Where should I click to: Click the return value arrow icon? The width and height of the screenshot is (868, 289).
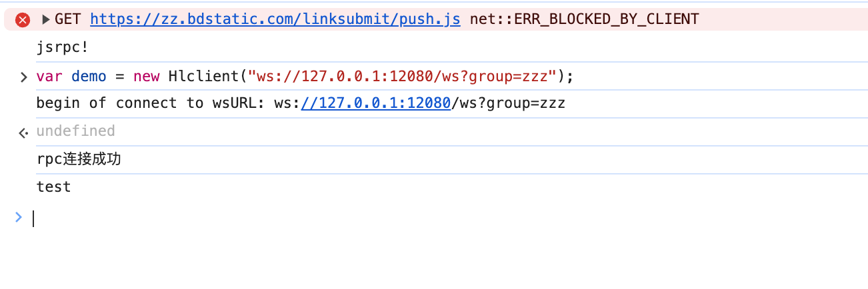23,133
